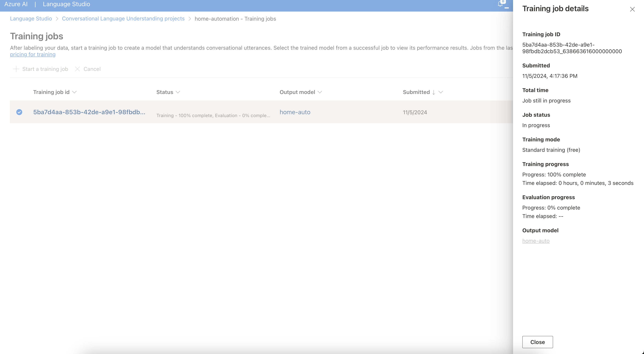The height and width of the screenshot is (354, 644).
Task: Go to Language Studio breadcrumb
Action: click(x=31, y=19)
